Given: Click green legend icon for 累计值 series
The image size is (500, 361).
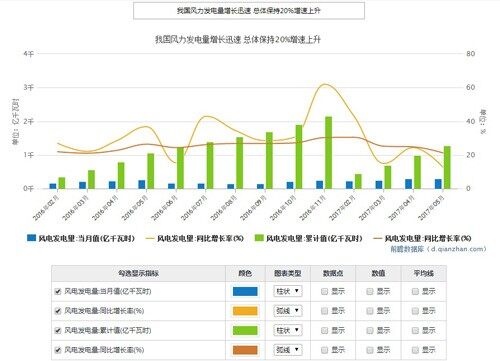Looking at the screenshot, I should (x=259, y=238).
